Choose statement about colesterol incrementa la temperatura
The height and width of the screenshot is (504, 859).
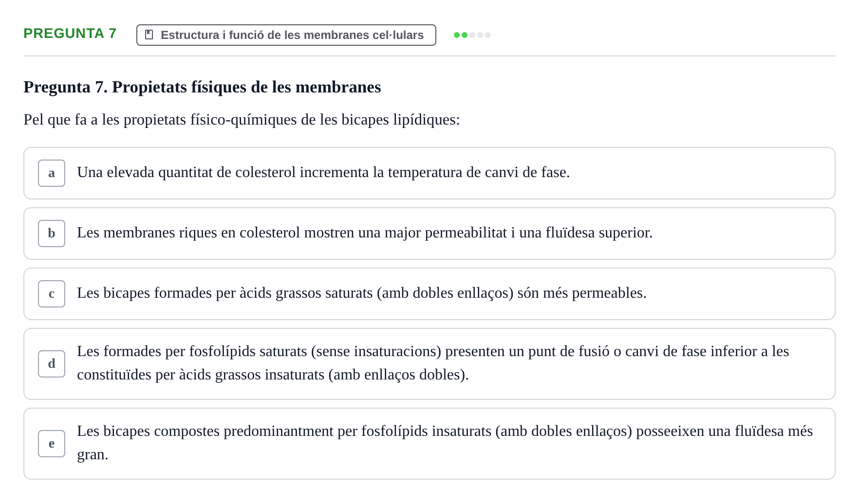pyautogui.click(x=429, y=173)
